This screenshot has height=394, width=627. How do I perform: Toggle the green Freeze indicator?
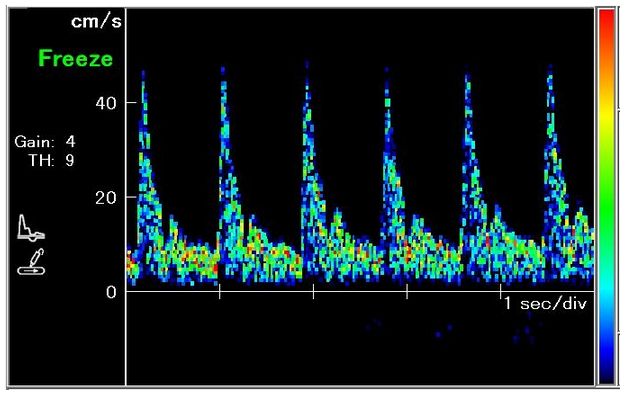(76, 58)
